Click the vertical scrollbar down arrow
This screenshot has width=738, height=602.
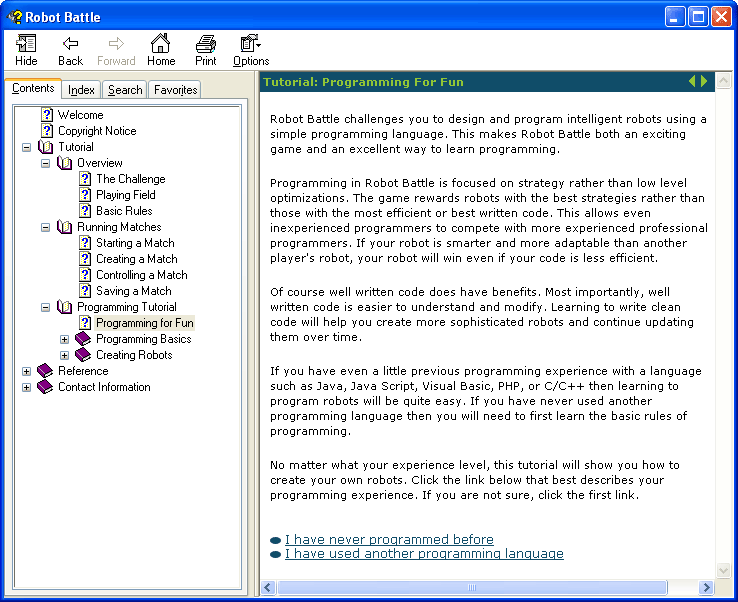(x=723, y=570)
